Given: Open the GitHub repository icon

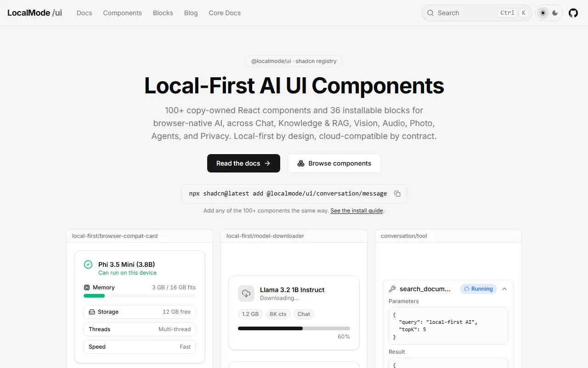Looking at the screenshot, I should 573,13.
